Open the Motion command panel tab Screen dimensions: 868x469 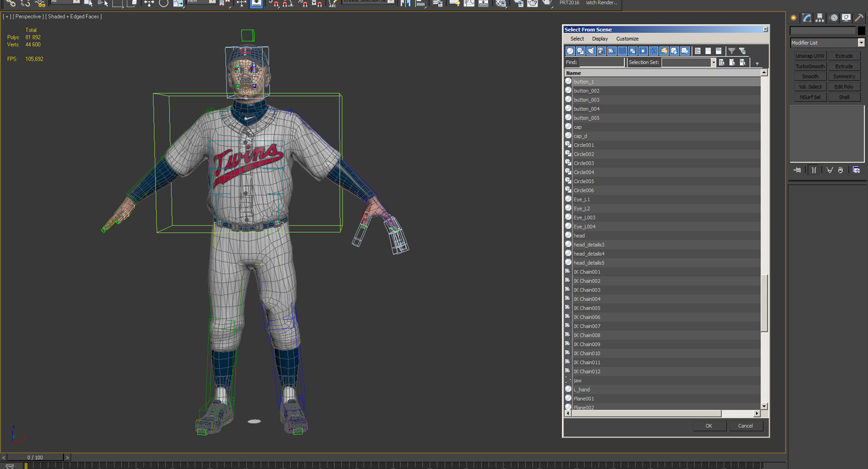point(833,18)
